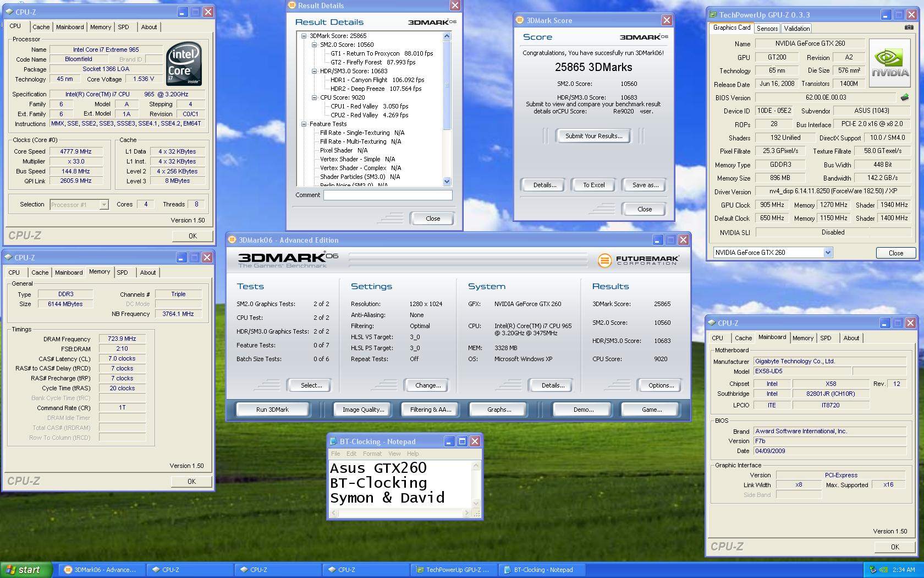
Task: Collapse the HDR/SM3.0 Score tree node
Action: (314, 71)
